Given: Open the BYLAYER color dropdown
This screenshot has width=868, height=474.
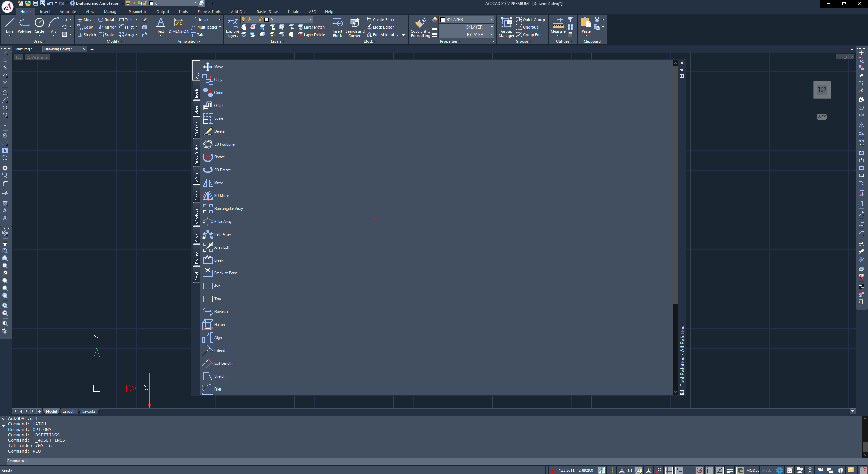Looking at the screenshot, I should [467, 20].
